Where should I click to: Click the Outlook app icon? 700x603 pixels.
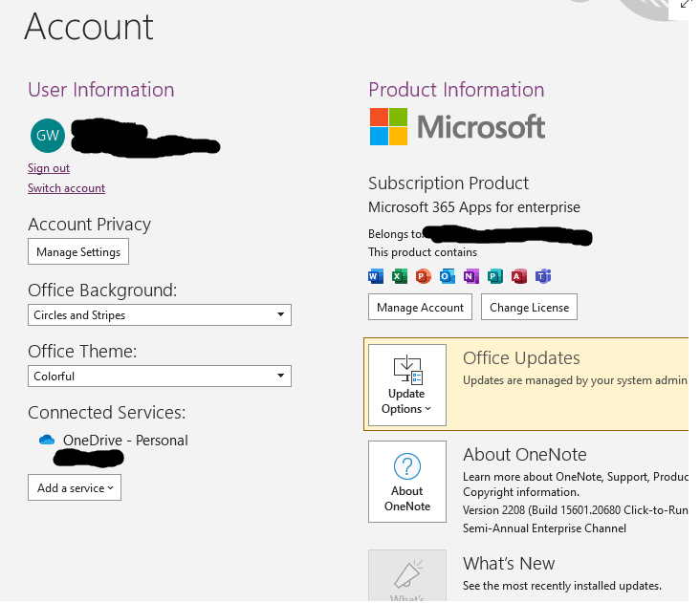pos(448,276)
